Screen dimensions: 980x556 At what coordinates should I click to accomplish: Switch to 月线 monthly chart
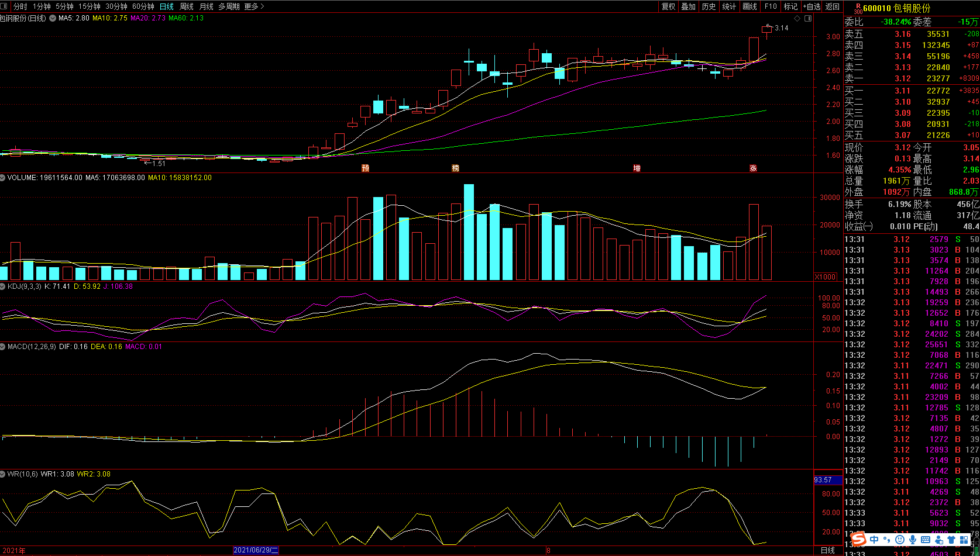207,6
